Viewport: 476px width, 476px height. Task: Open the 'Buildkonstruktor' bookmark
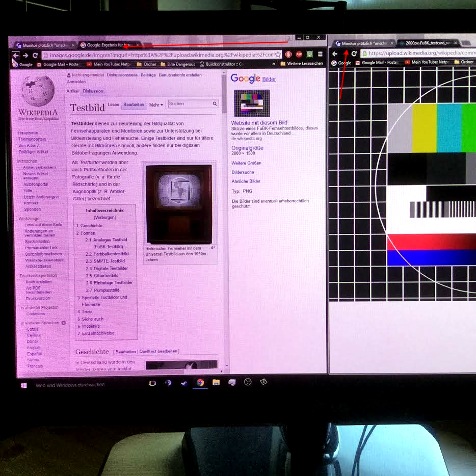pyautogui.click(x=222, y=64)
